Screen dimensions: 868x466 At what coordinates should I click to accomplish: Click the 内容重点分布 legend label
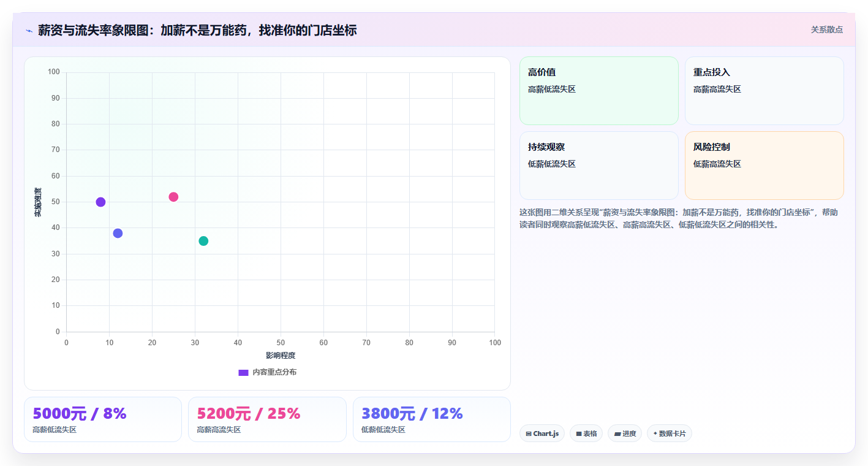274,372
